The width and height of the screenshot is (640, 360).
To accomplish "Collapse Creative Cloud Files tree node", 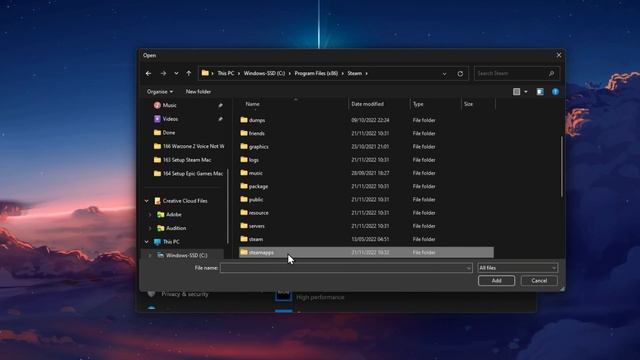I will pos(147,201).
